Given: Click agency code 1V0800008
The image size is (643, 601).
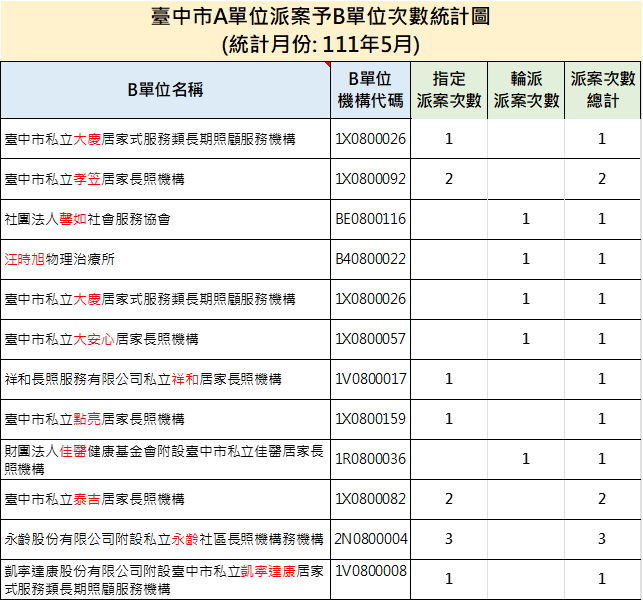Looking at the screenshot, I should tap(370, 571).
